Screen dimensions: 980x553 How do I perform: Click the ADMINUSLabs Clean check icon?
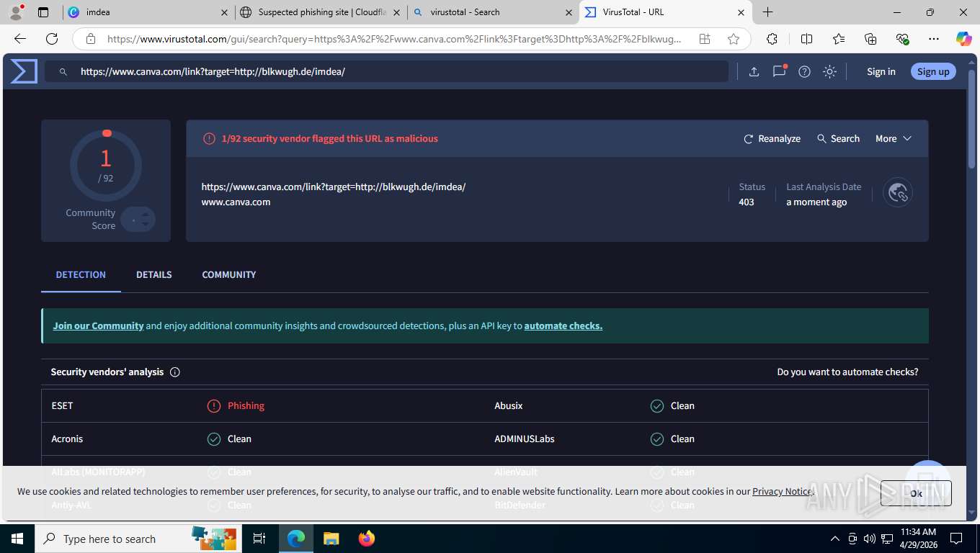pos(656,439)
